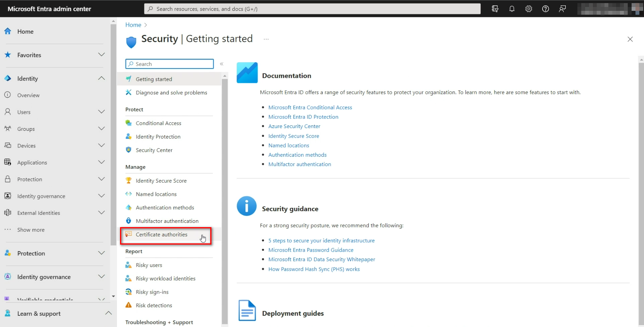644x327 pixels.
Task: Open Microsoft Entra ID Data Security Whitepaper
Action: pyautogui.click(x=322, y=259)
